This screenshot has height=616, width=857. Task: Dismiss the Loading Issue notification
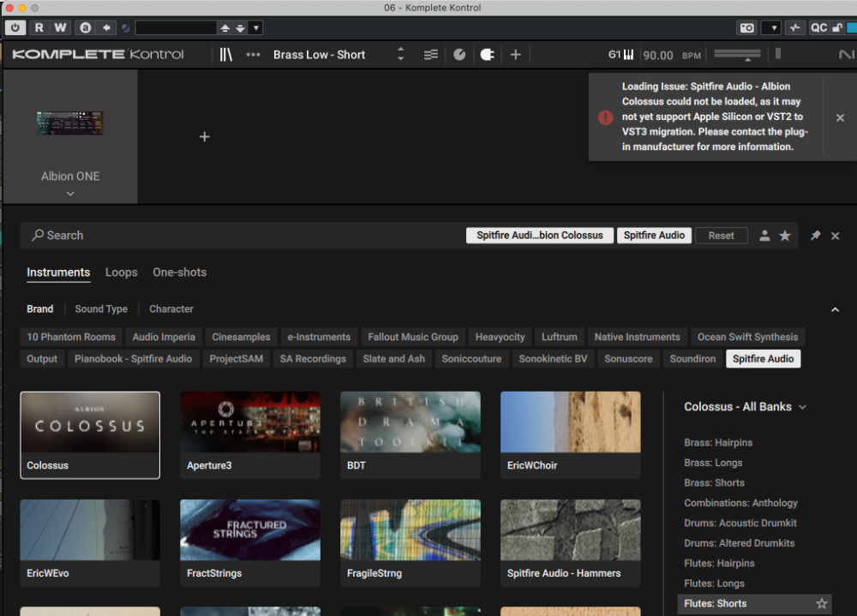(840, 117)
